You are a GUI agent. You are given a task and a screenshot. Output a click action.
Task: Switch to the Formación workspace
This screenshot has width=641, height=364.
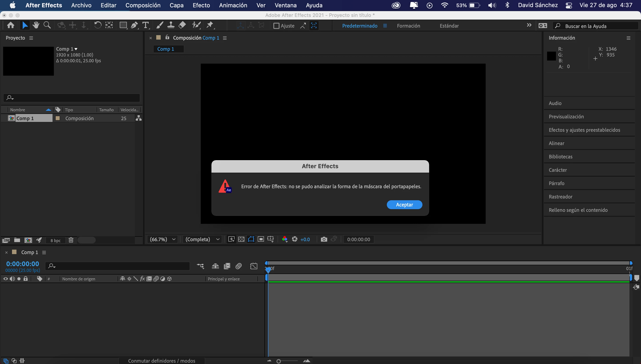pos(408,26)
